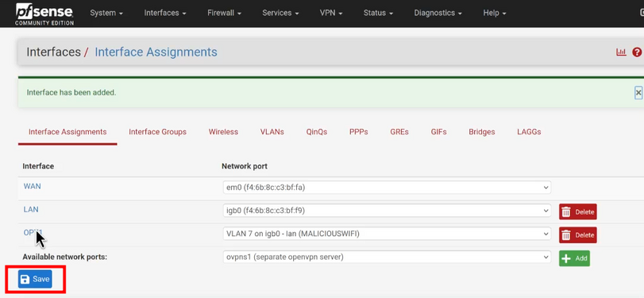
Task: Click the pfSense logo
Action: [44, 14]
